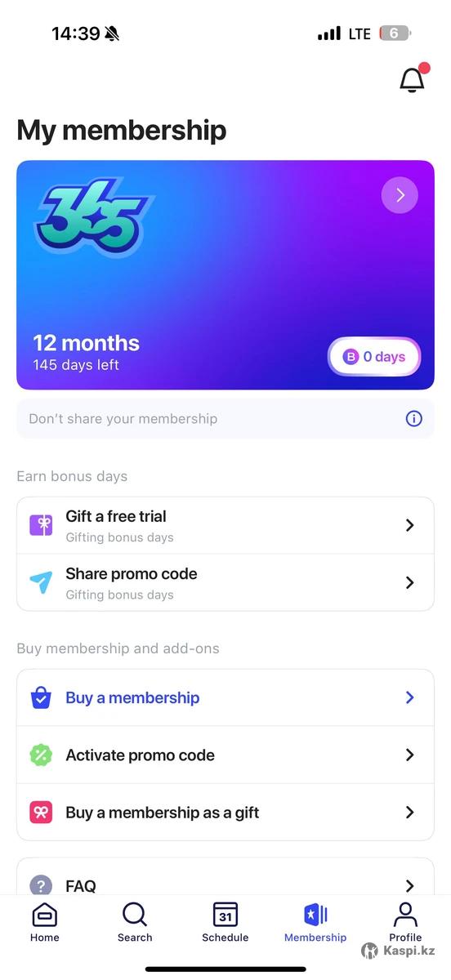The height and width of the screenshot is (980, 451).
Task: Go to the Profile tab
Action: (x=405, y=923)
